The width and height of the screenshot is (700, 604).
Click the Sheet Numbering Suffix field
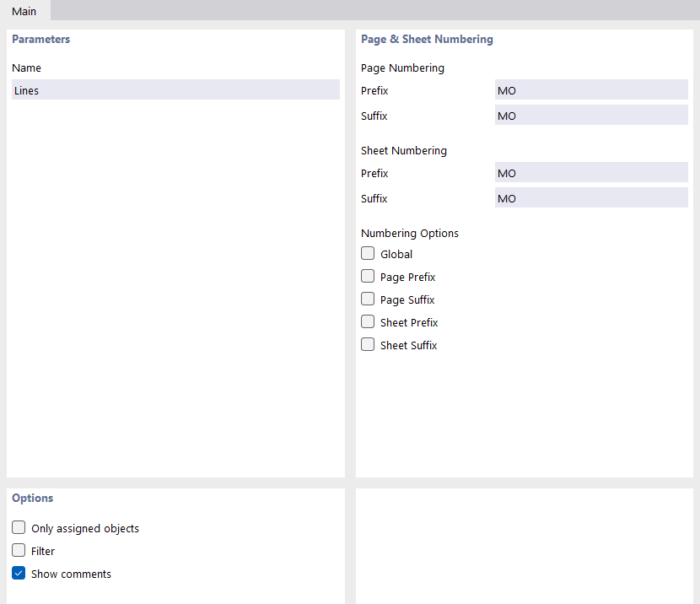coord(590,197)
